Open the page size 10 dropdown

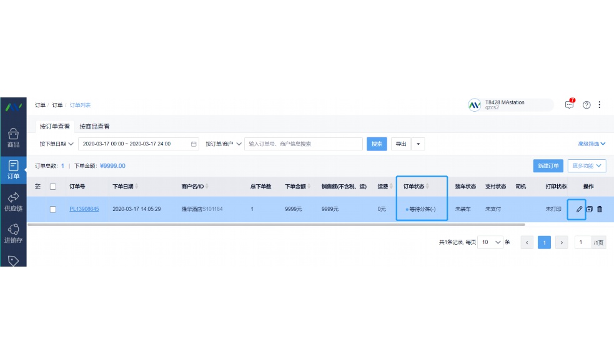pos(491,242)
